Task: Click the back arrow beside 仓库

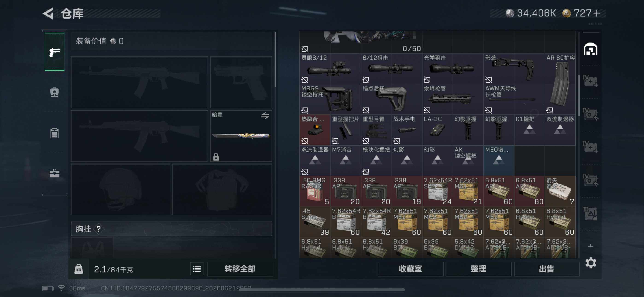Action: (48, 13)
